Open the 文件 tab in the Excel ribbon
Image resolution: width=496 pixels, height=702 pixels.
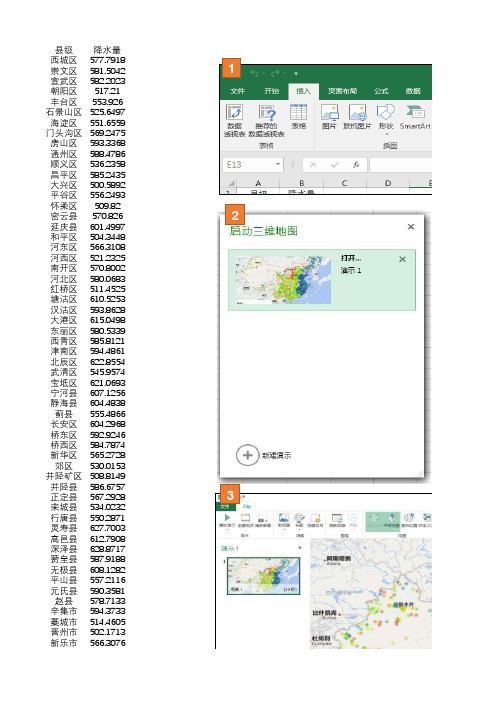pyautogui.click(x=237, y=91)
